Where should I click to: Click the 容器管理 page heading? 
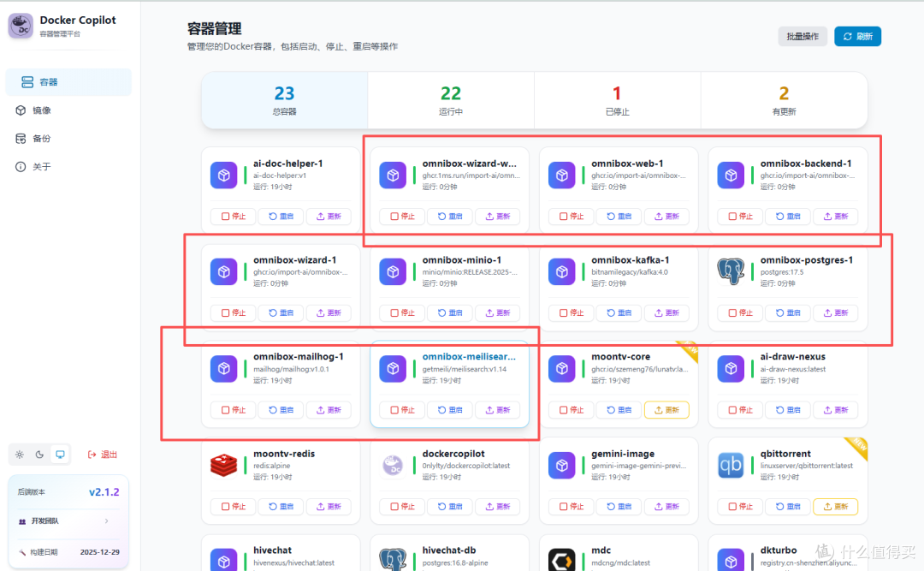pos(215,28)
